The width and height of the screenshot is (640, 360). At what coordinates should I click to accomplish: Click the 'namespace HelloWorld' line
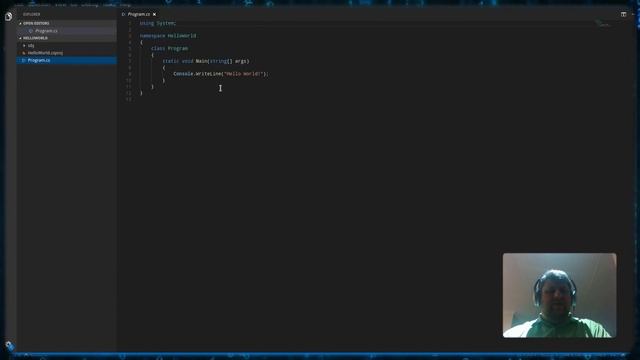(168, 36)
